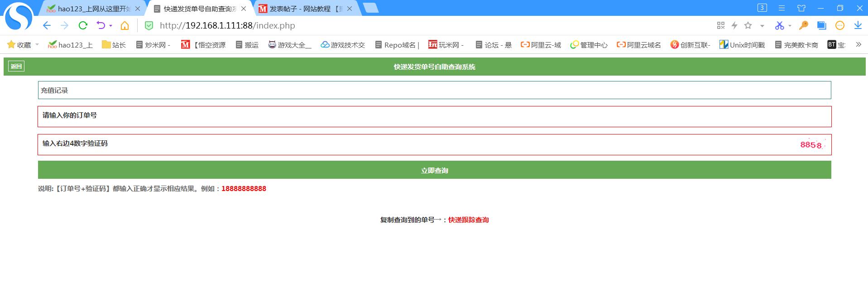Switch to the hao123 browser tab
This screenshot has height=306, width=868.
pyautogui.click(x=93, y=9)
